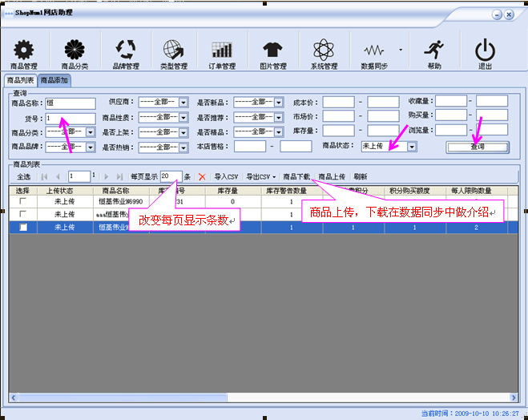528x420 pixels.
Task: Toggle checkbox in highlighted third row
Action: (x=22, y=228)
